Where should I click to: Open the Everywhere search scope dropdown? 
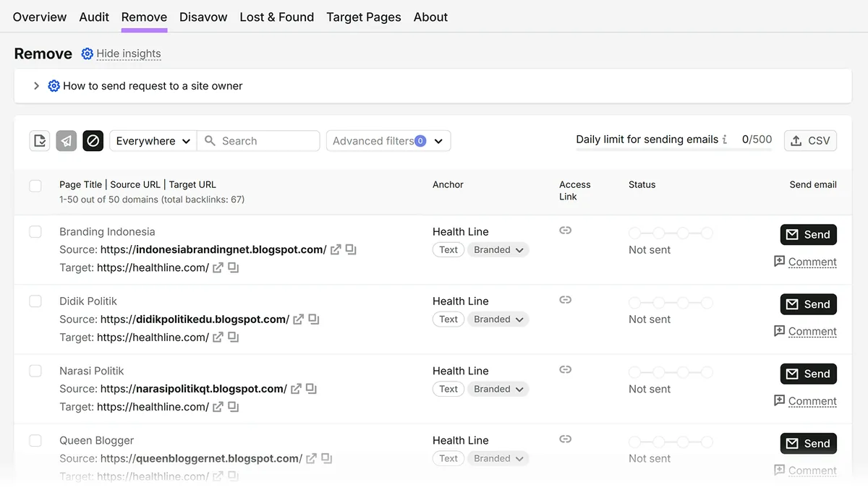(x=153, y=141)
